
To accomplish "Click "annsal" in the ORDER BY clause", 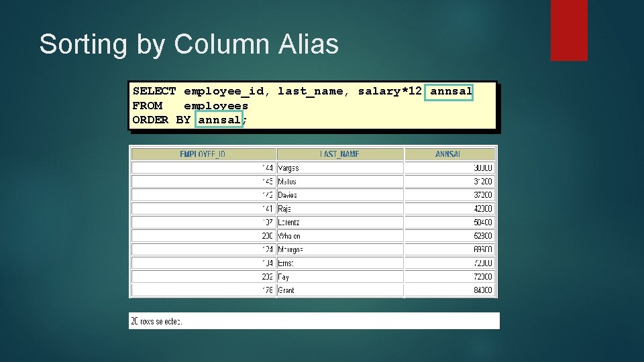I will [x=219, y=120].
